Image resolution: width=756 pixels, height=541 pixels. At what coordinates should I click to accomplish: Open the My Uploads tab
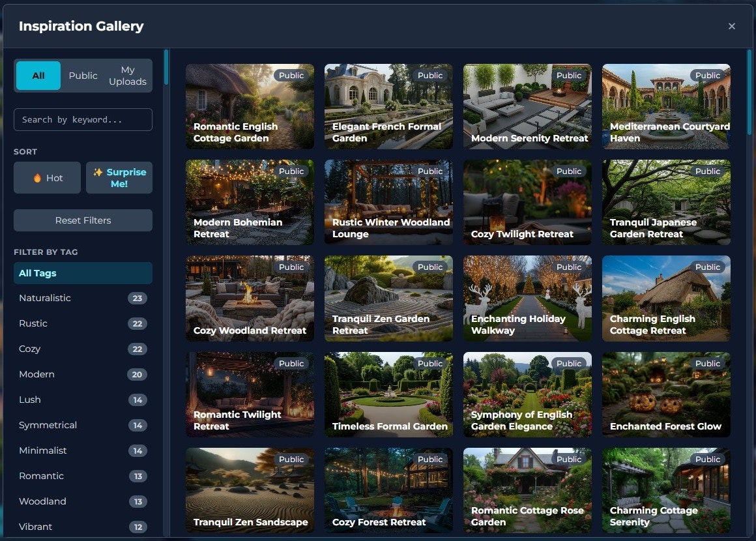point(127,75)
